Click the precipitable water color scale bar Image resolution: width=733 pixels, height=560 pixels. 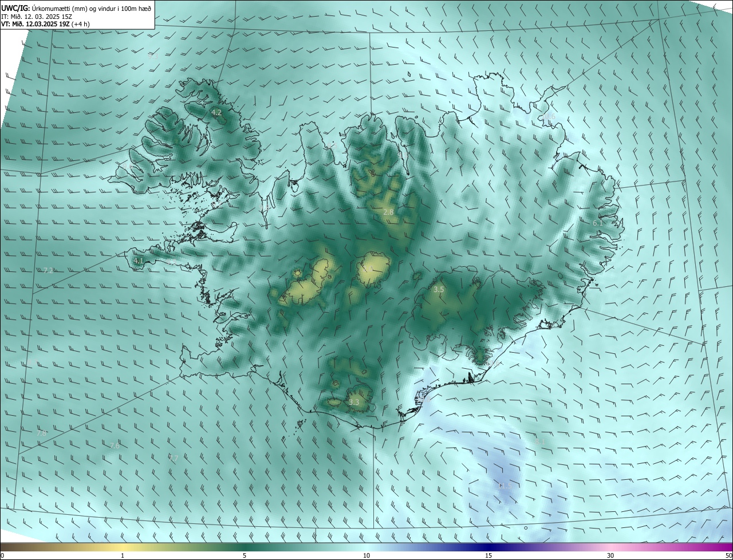tap(366, 547)
